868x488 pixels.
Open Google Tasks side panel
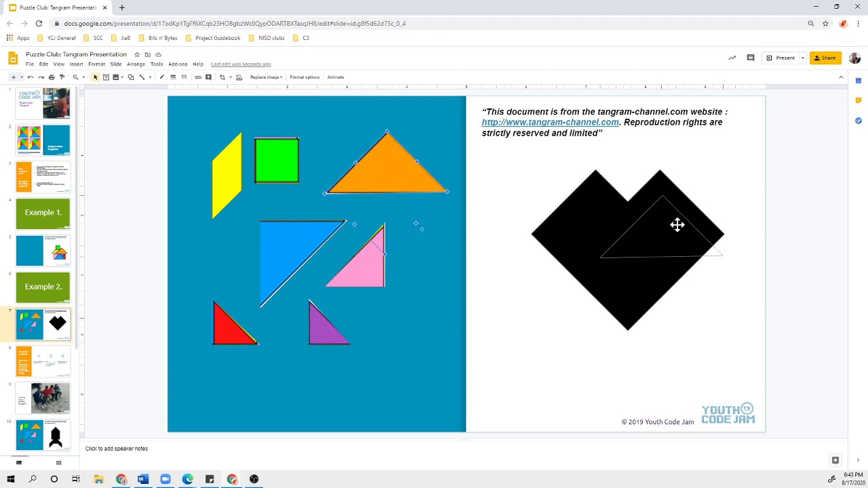tap(858, 121)
